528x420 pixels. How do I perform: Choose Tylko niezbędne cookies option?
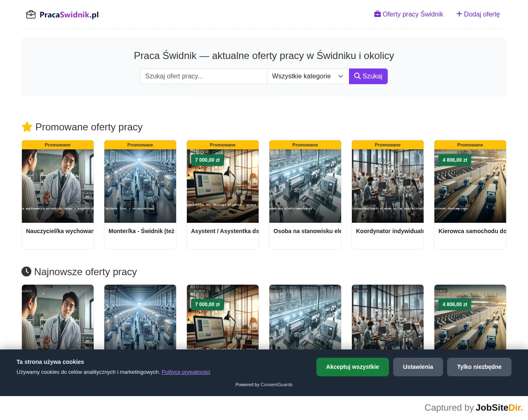click(479, 367)
